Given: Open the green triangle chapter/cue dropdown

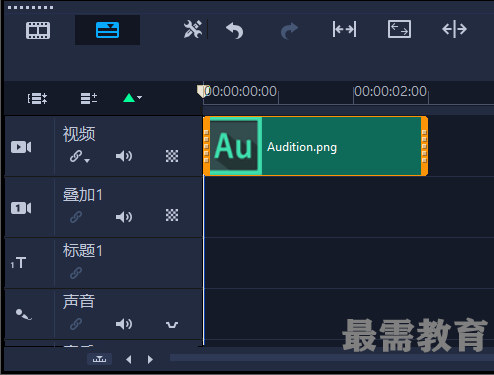Looking at the screenshot, I should [132, 98].
